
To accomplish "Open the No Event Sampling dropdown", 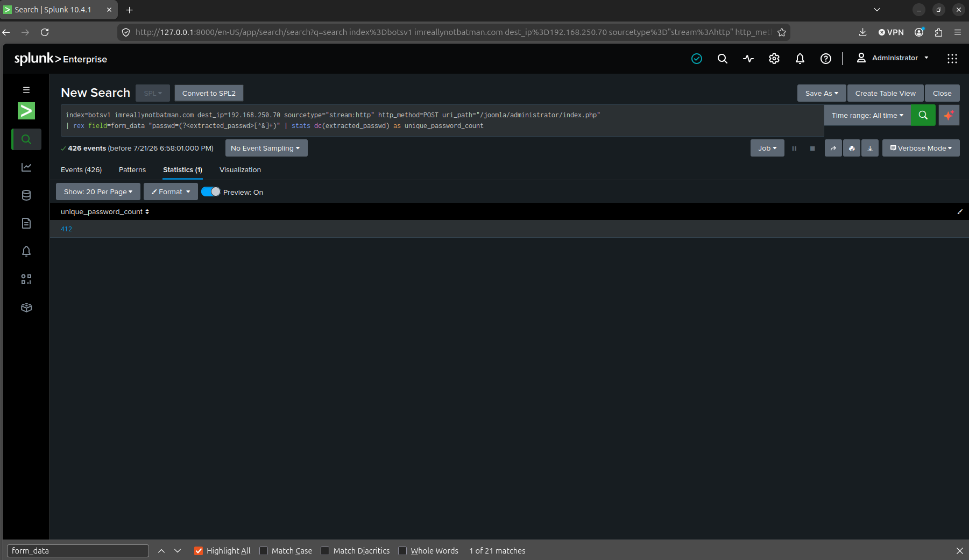I will tap(266, 148).
